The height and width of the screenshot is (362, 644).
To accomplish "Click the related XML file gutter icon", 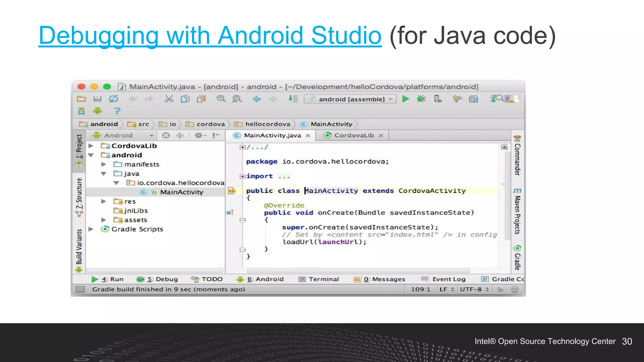I will 231,191.
